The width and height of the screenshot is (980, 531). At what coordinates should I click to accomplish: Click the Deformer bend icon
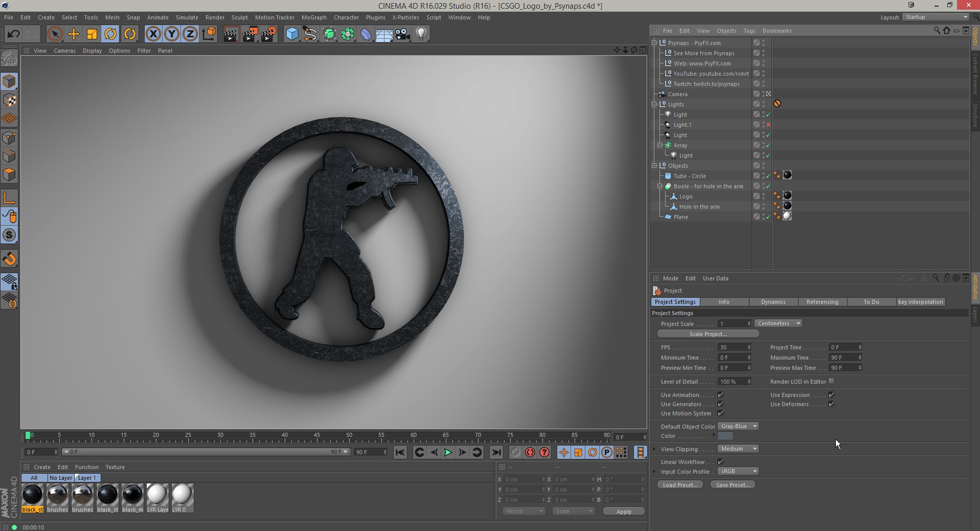(366, 34)
